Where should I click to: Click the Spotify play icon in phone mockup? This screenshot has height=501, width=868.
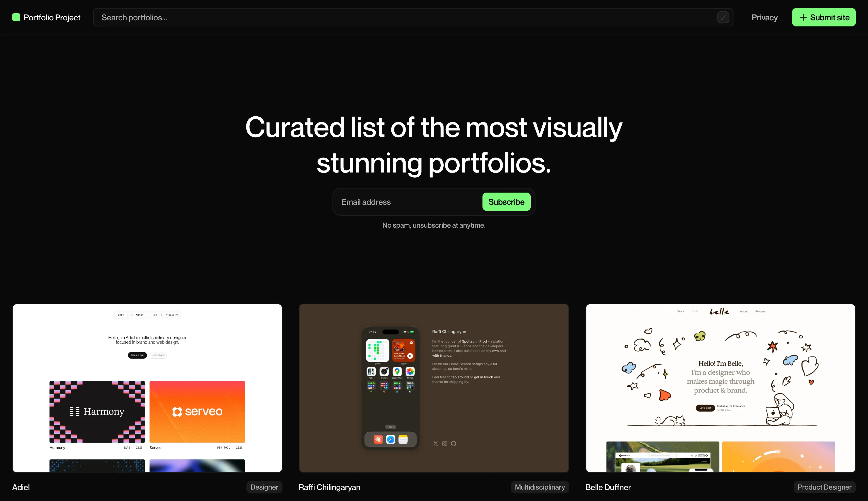(410, 356)
